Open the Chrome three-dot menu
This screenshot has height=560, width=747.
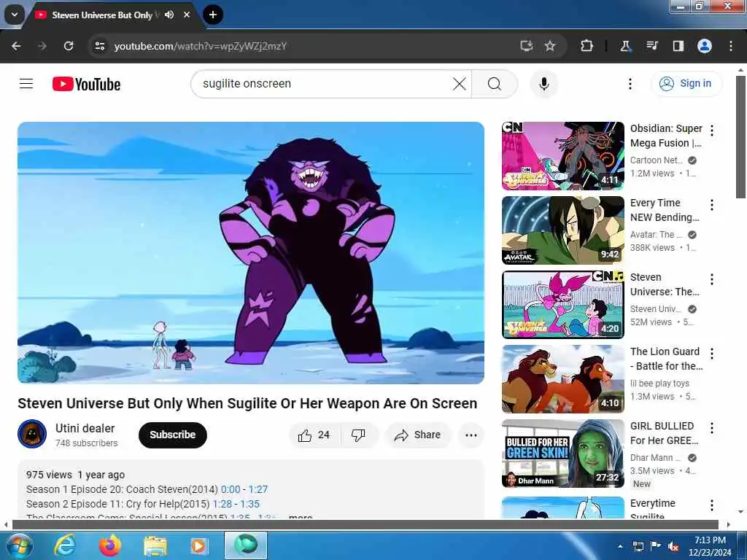[731, 46]
